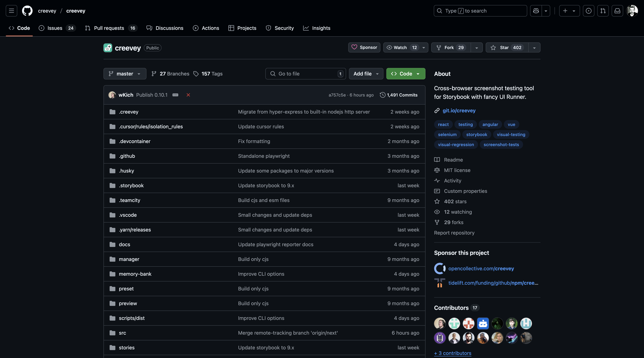Click the screenshot-tests topic tag

click(x=501, y=144)
